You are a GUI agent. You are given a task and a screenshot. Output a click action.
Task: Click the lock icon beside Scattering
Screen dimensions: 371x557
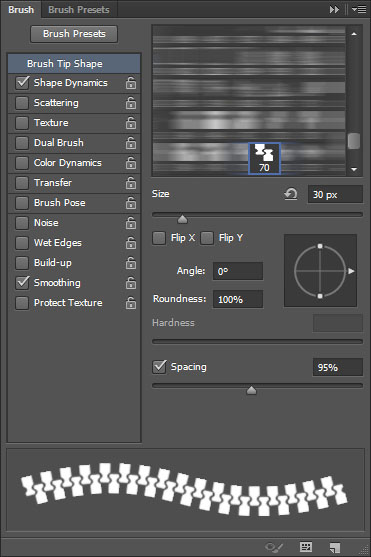tap(131, 103)
